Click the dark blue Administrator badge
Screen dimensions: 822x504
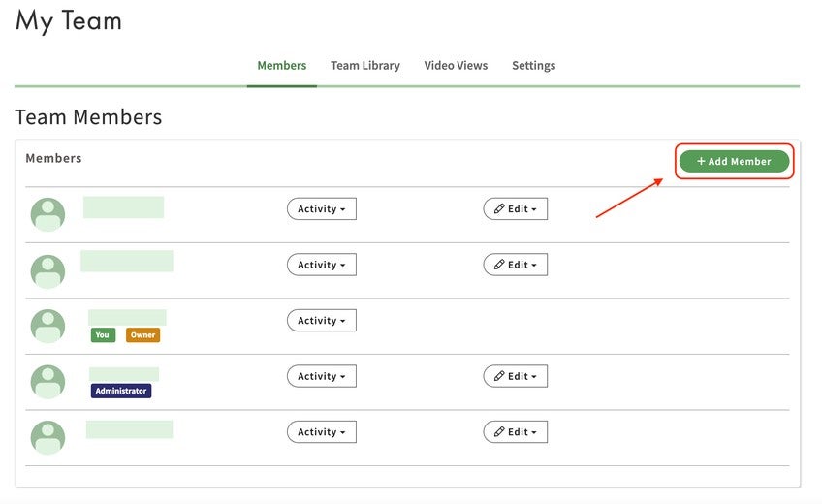[121, 391]
